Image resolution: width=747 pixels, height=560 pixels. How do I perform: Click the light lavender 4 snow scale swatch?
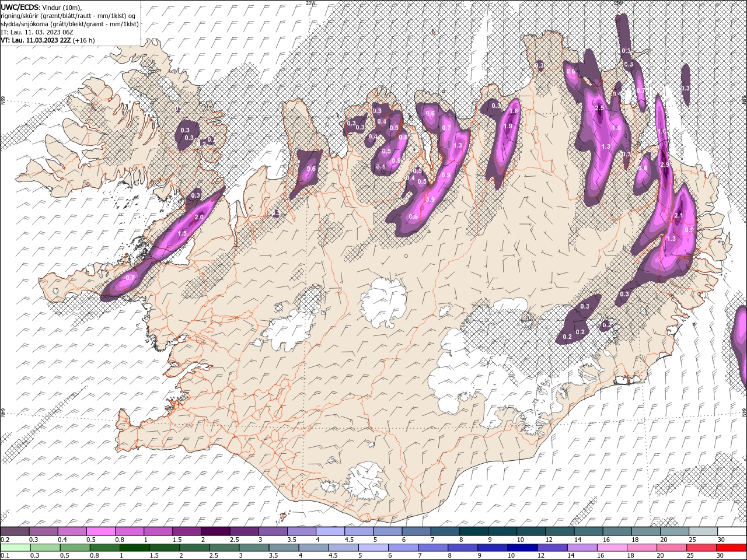330,531
